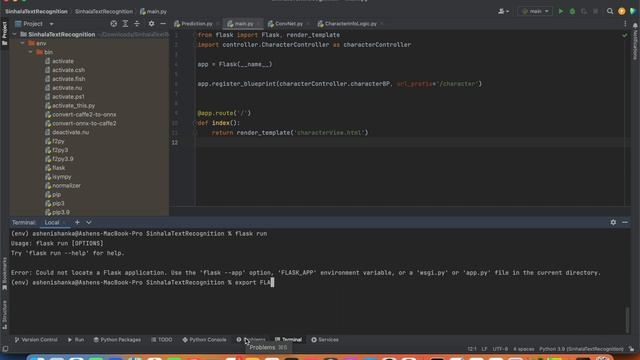Select convert-caffe2-to-onnx file
Screen dimensions: 640x360
click(x=84, y=115)
